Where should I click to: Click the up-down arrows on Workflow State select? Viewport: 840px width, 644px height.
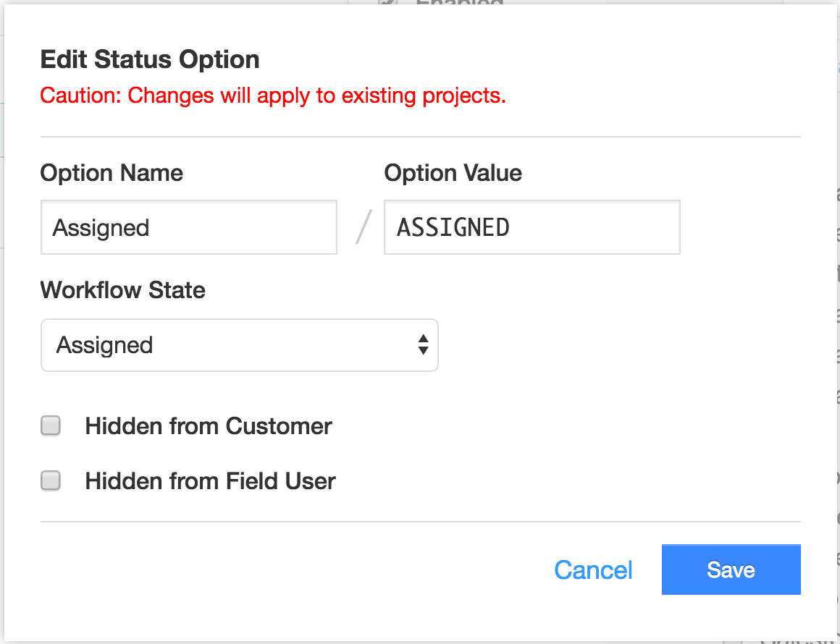click(424, 345)
